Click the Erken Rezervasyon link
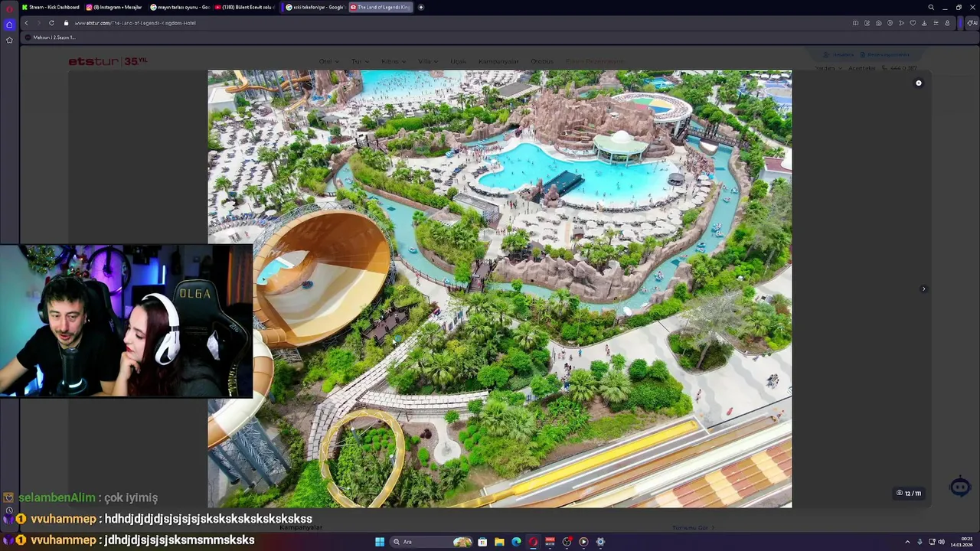This screenshot has width=980, height=551. pyautogui.click(x=595, y=61)
